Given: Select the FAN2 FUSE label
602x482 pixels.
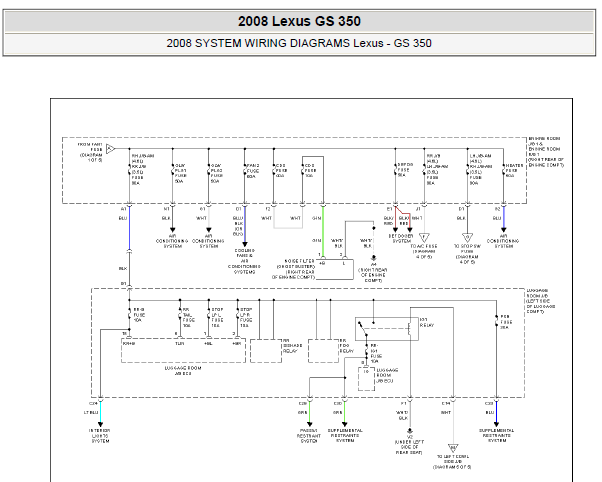Looking at the screenshot, I should coord(253,171).
